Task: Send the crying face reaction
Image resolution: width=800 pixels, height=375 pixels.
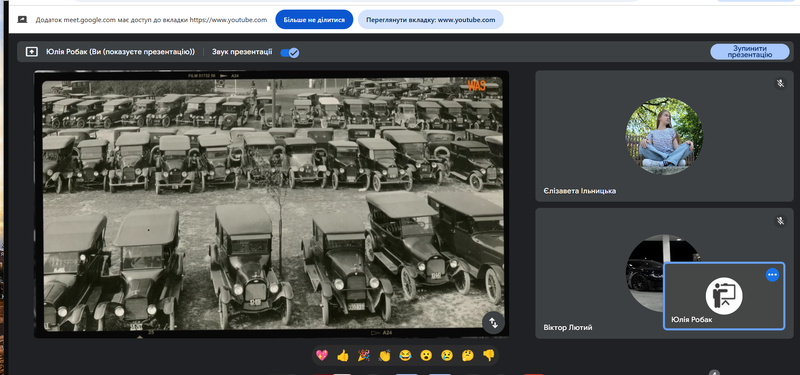Action: click(x=447, y=356)
